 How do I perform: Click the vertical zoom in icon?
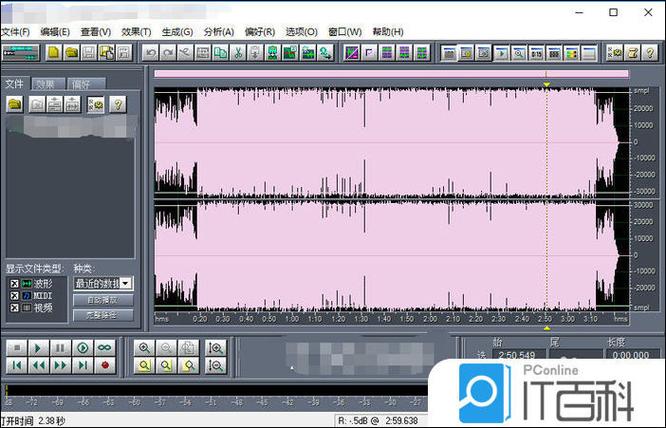[x=216, y=348]
